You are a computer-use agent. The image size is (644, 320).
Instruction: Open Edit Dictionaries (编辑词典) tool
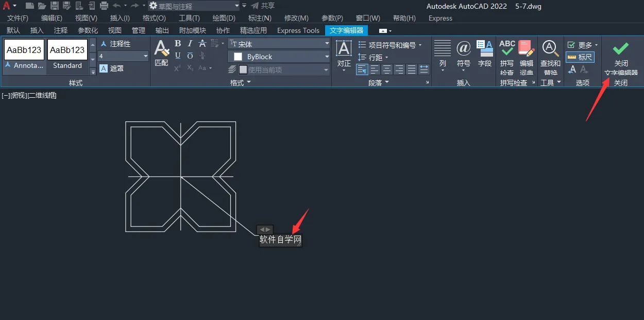point(527,58)
